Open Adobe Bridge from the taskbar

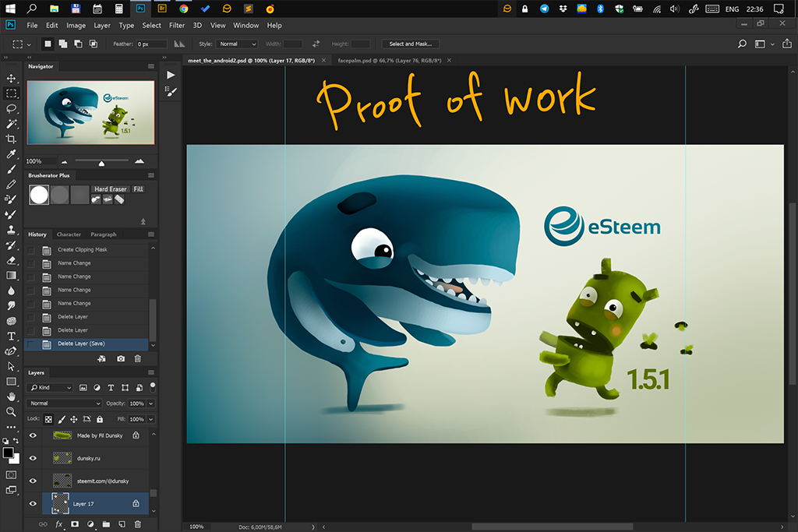(162, 9)
